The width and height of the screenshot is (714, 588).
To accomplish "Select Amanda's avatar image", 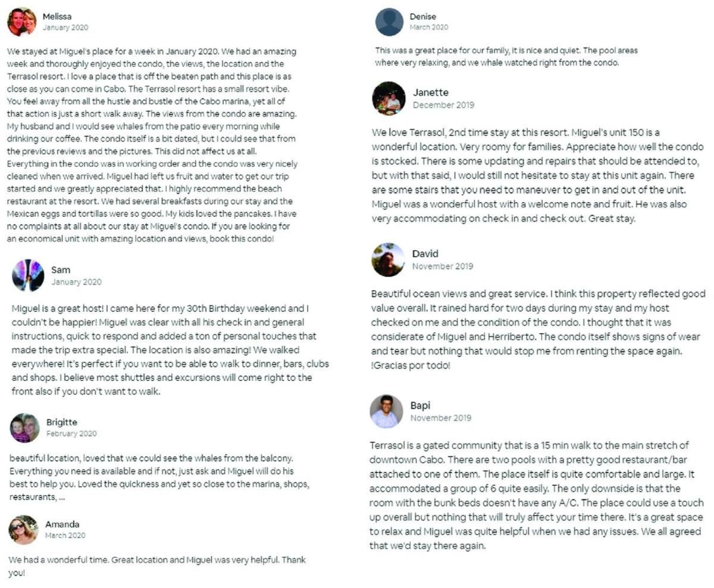I will pyautogui.click(x=24, y=530).
